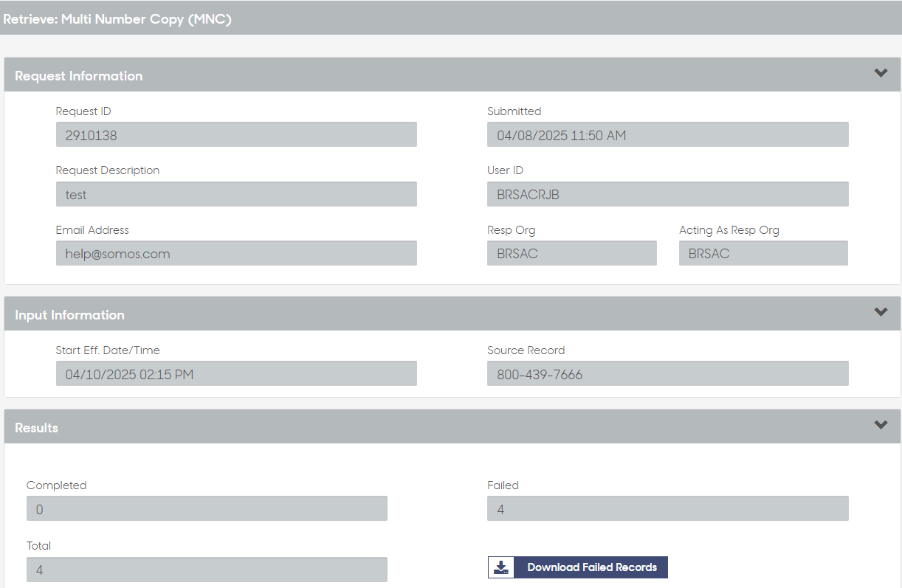Click the Request Description field 'test'
The height and width of the screenshot is (588, 902).
(236, 194)
